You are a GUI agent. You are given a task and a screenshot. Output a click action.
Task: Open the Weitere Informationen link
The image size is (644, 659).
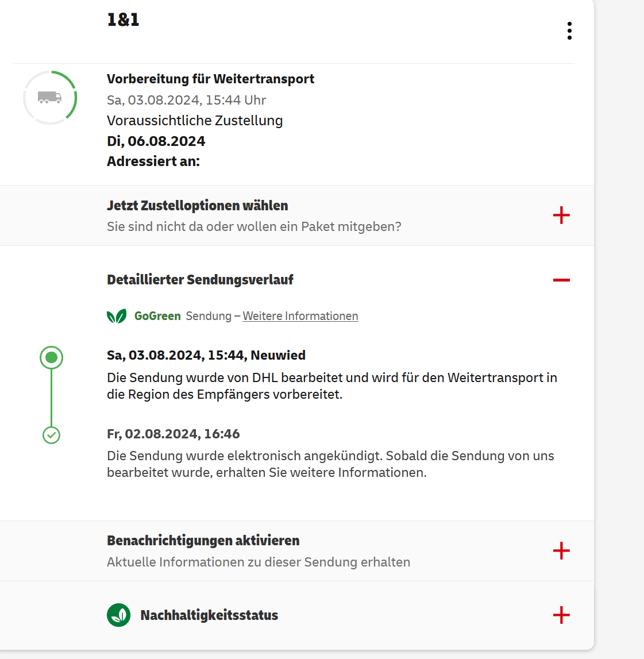300,316
